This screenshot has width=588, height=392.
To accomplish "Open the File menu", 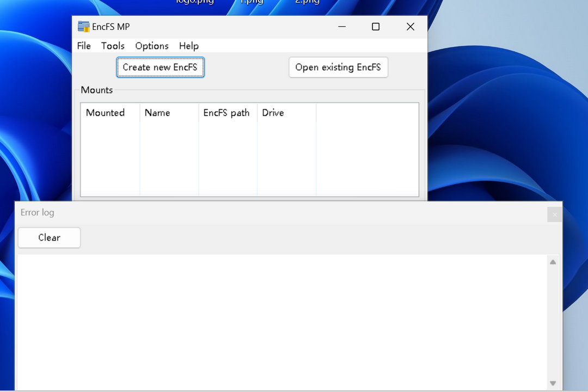I will tap(84, 46).
